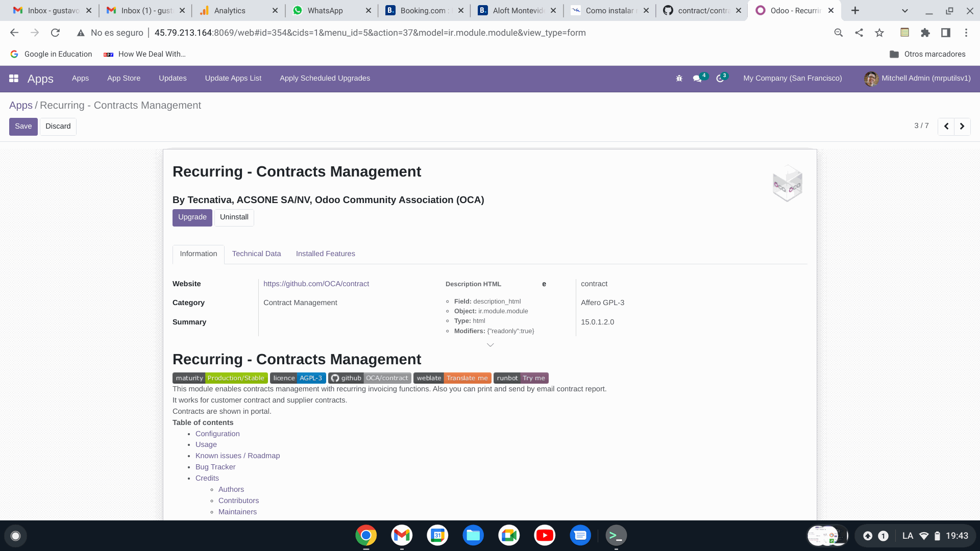Click the AGPL-3 licence badge
Screen dimensions: 980x551
(x=298, y=379)
